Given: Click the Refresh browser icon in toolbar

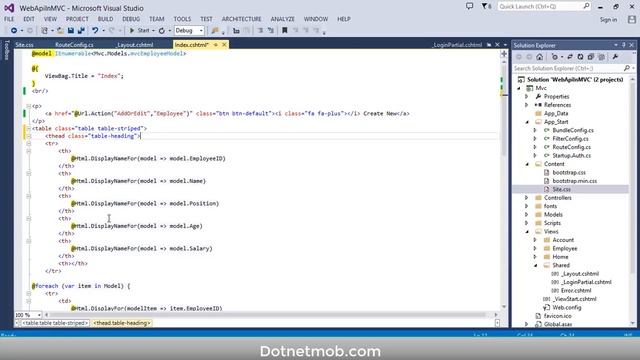Looking at the screenshot, I should tap(162, 31).
